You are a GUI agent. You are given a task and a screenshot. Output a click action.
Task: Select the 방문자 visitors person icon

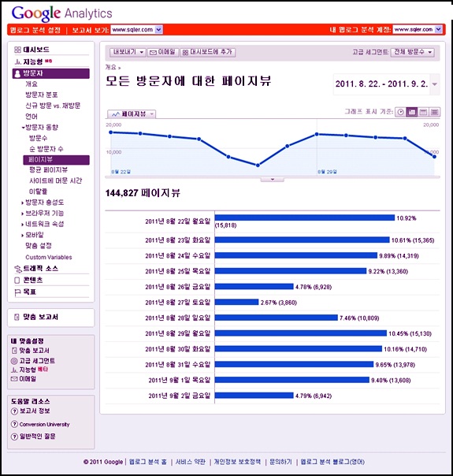tap(17, 73)
